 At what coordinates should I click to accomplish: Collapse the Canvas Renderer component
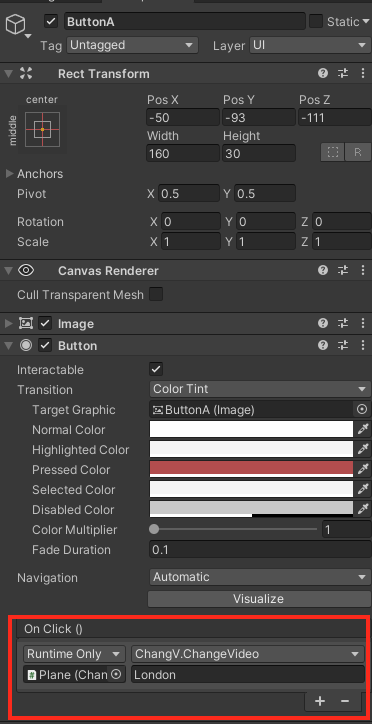click(x=8, y=270)
